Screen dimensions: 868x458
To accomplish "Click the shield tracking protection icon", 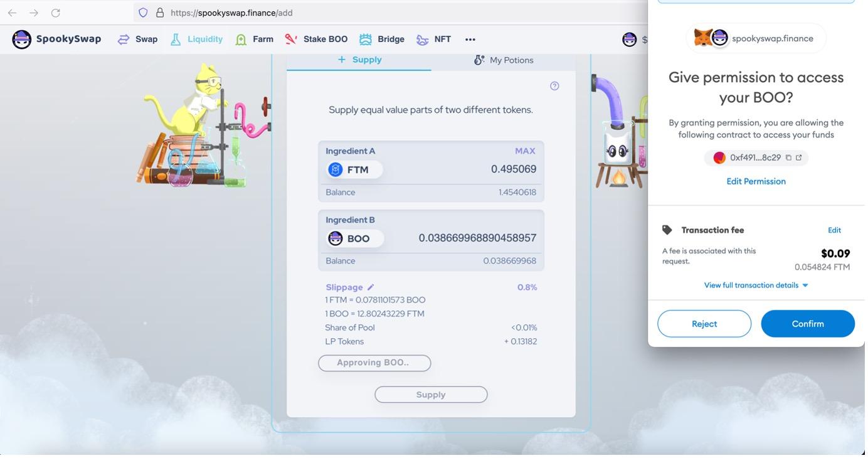I will pos(143,13).
